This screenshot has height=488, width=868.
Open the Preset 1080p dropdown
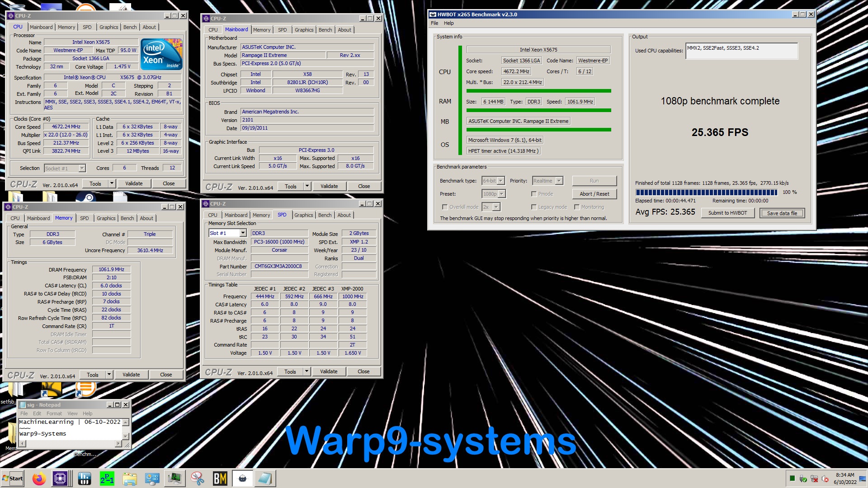tap(502, 194)
